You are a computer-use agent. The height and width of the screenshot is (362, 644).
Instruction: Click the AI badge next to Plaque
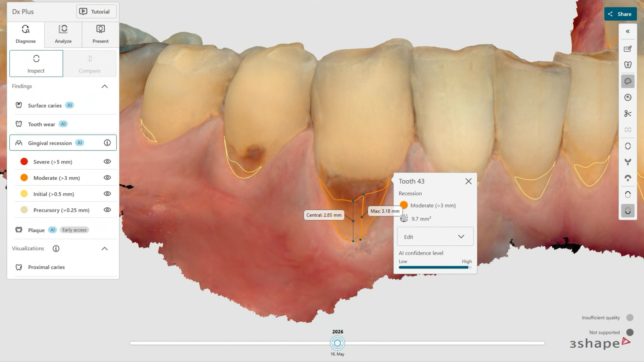pyautogui.click(x=52, y=230)
